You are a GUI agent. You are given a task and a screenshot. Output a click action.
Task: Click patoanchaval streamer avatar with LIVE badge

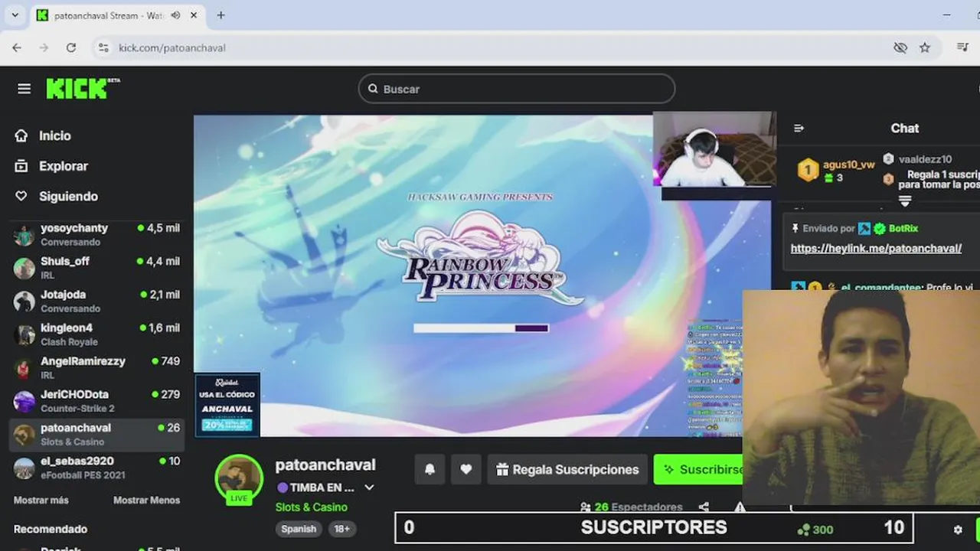239,479
